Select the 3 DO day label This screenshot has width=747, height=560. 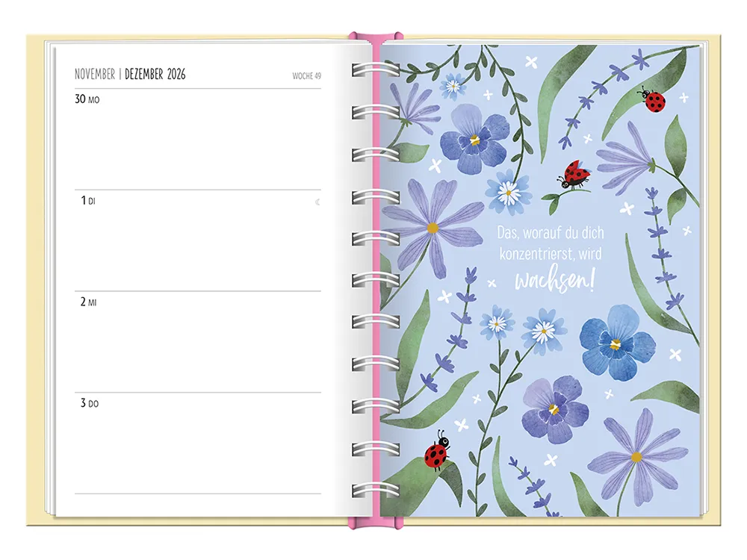(x=90, y=403)
